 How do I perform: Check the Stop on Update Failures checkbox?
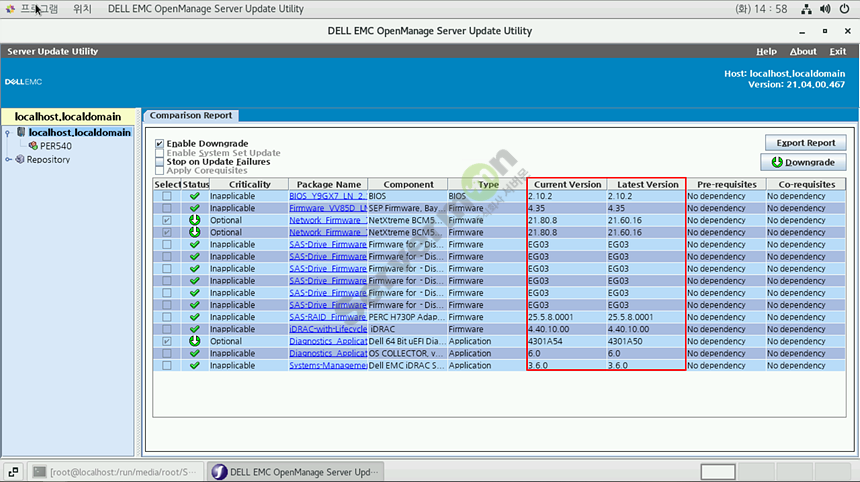pos(160,162)
